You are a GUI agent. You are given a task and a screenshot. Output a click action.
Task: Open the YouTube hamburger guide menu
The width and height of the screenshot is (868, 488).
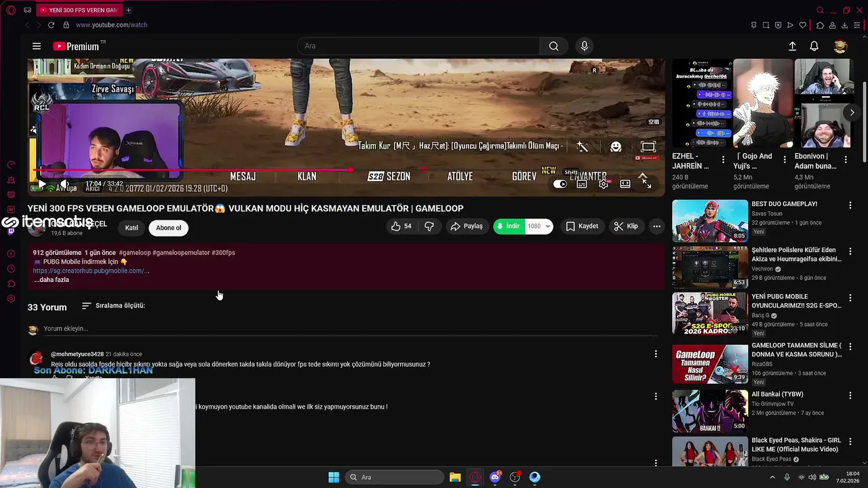click(37, 46)
